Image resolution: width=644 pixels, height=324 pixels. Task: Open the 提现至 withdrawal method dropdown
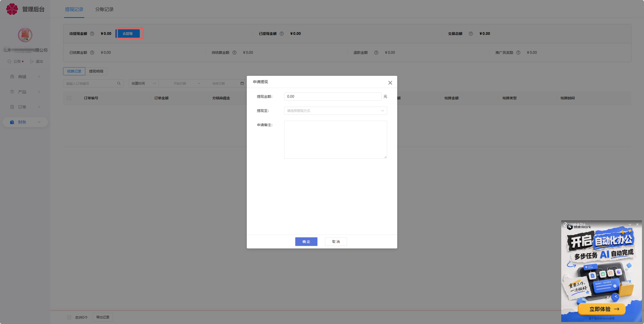click(x=335, y=111)
